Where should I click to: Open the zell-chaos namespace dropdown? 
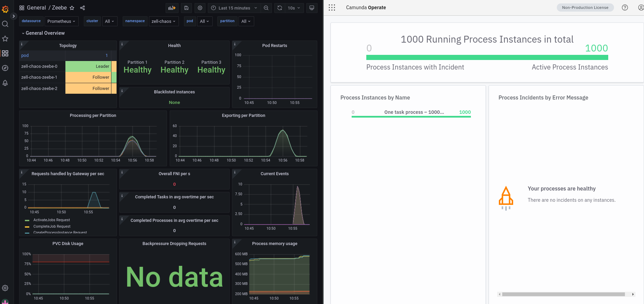coord(164,21)
